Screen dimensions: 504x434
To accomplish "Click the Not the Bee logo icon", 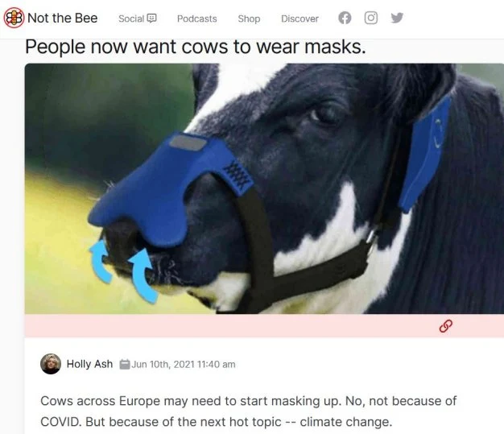I will [x=14, y=18].
